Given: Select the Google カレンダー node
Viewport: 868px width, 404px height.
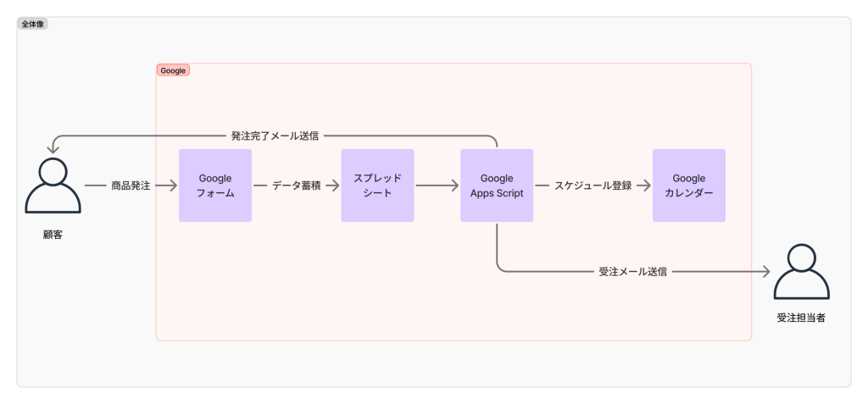Looking at the screenshot, I should pyautogui.click(x=688, y=185).
